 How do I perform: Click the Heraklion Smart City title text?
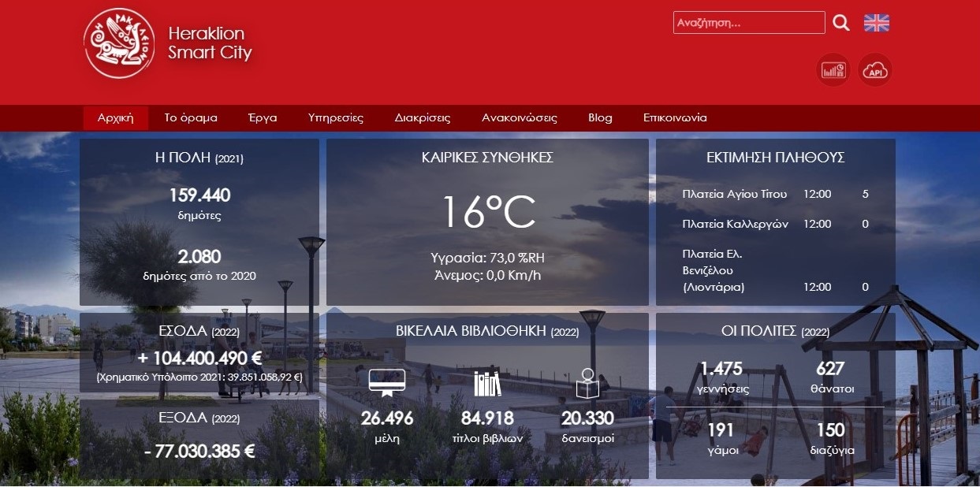[210, 43]
